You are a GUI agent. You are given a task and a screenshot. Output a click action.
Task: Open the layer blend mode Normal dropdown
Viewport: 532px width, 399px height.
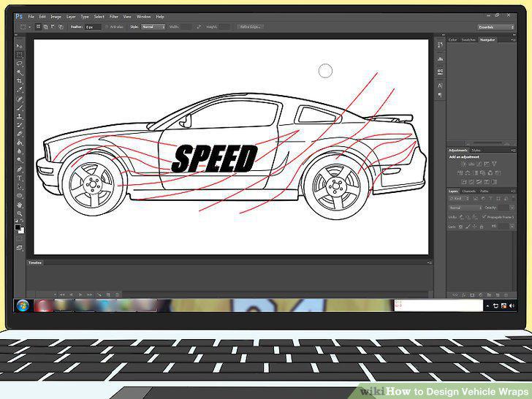click(465, 208)
